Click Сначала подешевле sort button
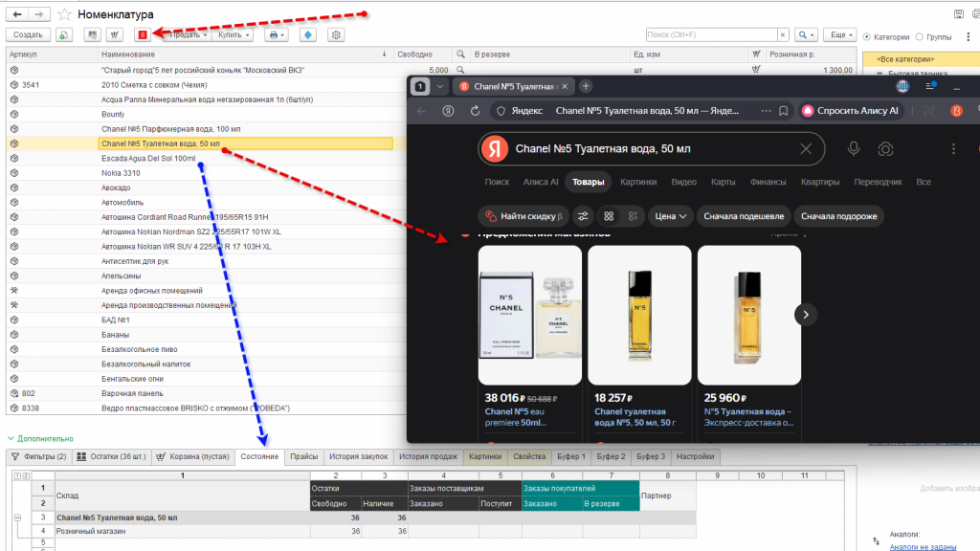The image size is (980, 551). pos(743,216)
